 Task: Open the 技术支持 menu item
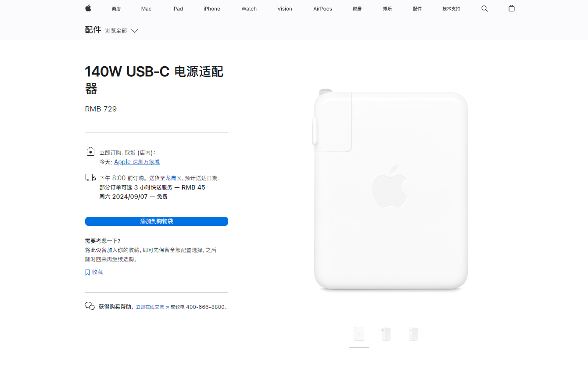coord(451,9)
